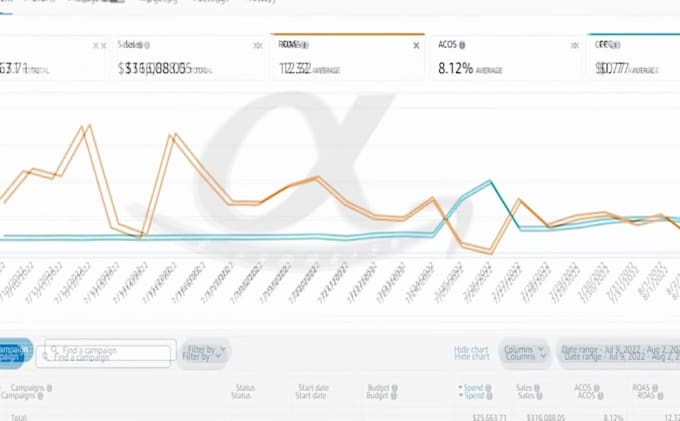Image resolution: width=680 pixels, height=421 pixels.
Task: Open info tooltip on CPC card
Action: (617, 45)
